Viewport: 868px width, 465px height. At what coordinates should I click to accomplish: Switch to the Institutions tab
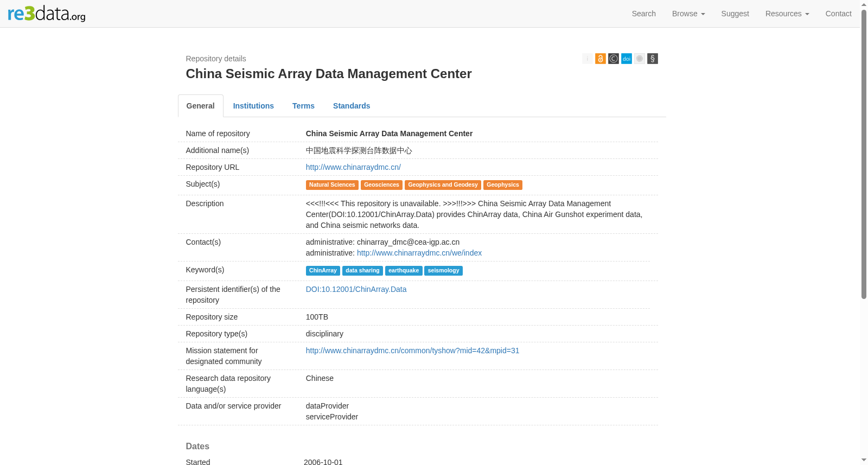click(x=253, y=106)
